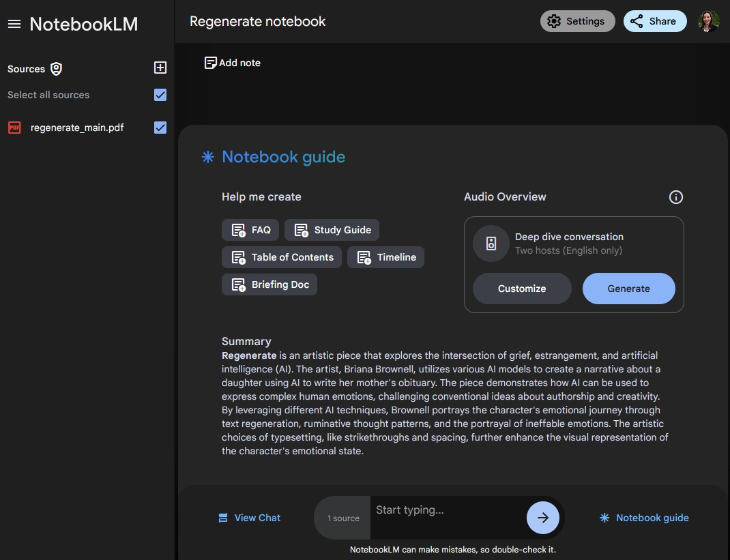This screenshot has height=560, width=730.
Task: Send the chat message arrow button
Action: (x=543, y=518)
